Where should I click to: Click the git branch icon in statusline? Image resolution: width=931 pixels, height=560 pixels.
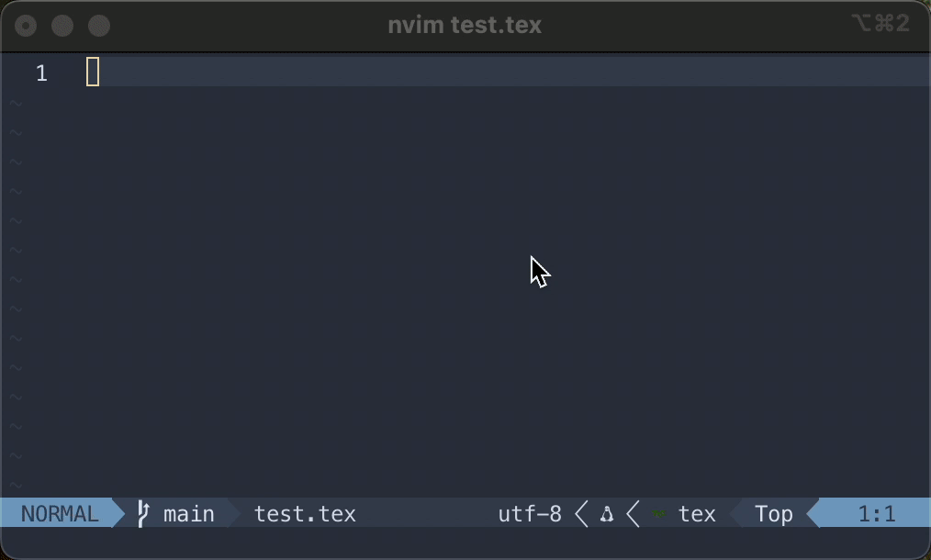[x=142, y=513]
